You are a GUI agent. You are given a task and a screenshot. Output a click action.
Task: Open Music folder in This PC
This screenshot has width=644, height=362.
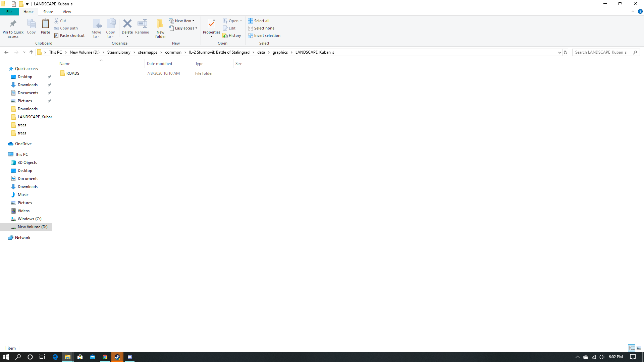(23, 195)
